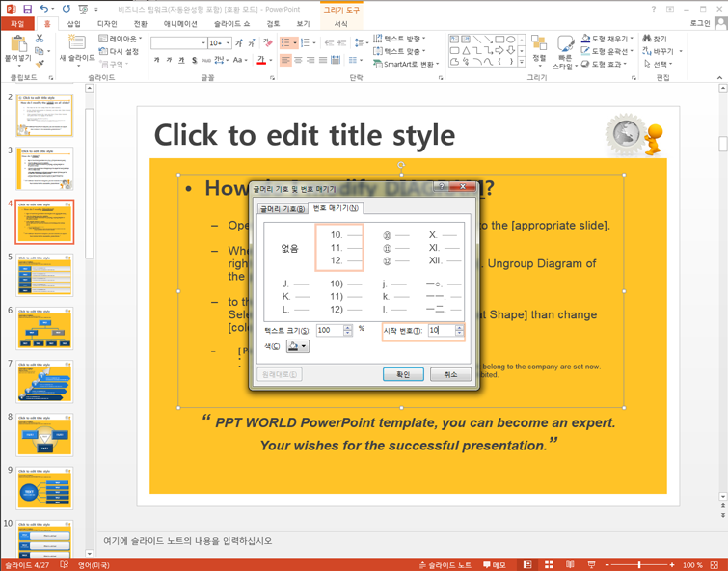Click the Cut scissors icon

(40, 39)
